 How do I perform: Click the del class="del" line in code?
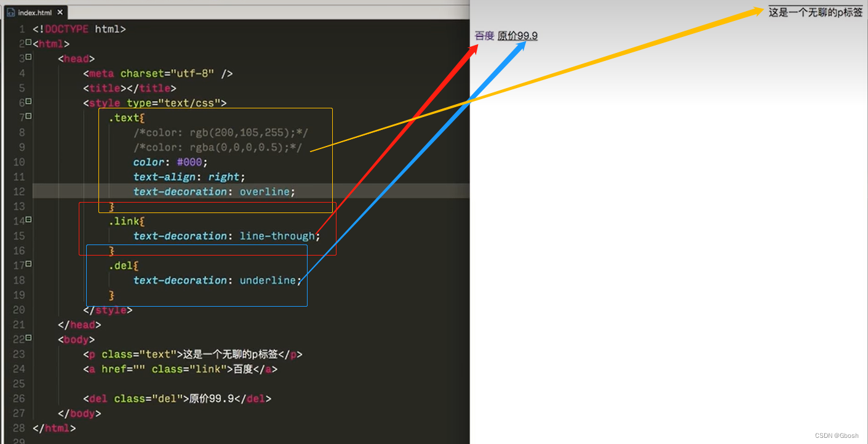[x=177, y=398]
